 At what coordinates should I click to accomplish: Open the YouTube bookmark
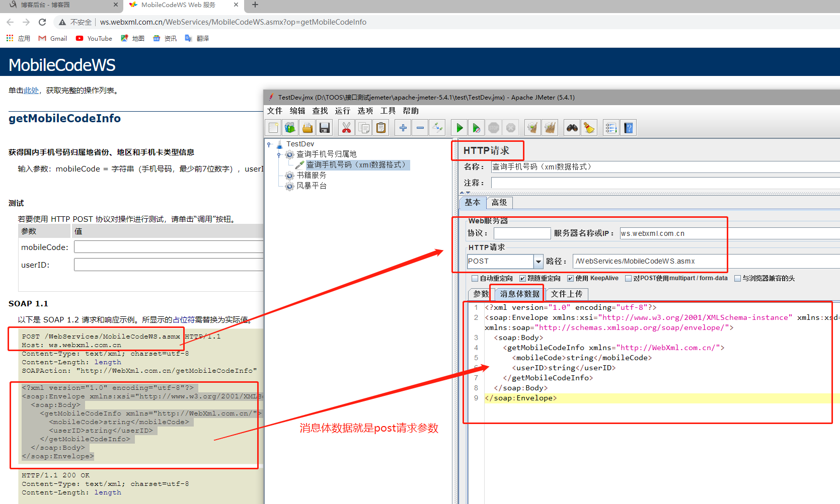pos(94,38)
